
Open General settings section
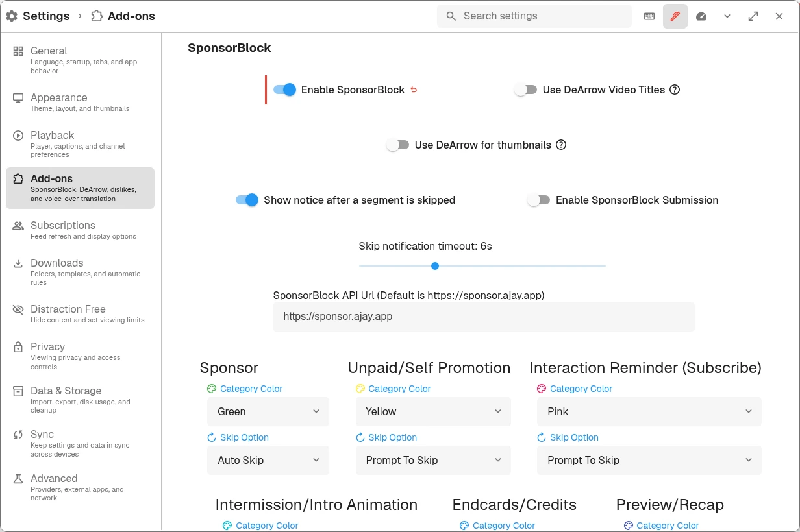[x=81, y=60]
